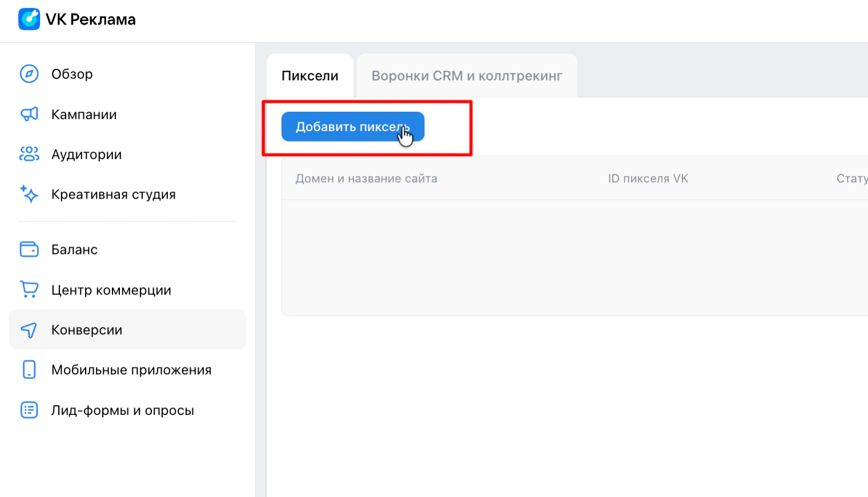
Task: Click the Обзор compass icon
Action: pos(29,74)
